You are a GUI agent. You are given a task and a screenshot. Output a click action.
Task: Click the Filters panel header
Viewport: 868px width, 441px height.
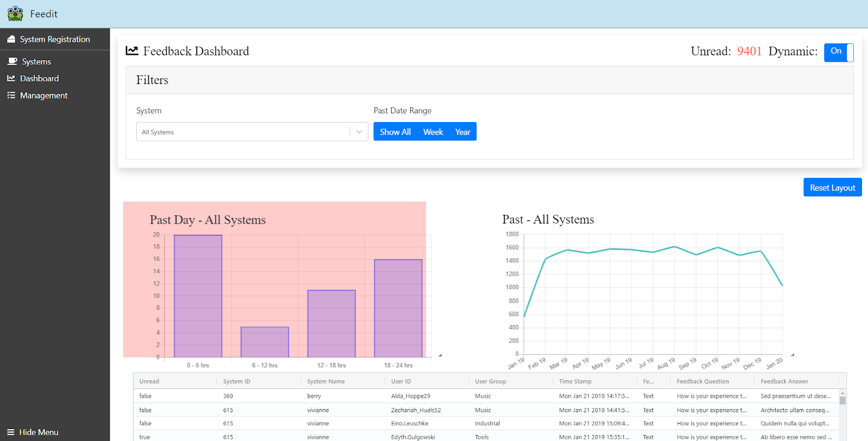point(489,80)
